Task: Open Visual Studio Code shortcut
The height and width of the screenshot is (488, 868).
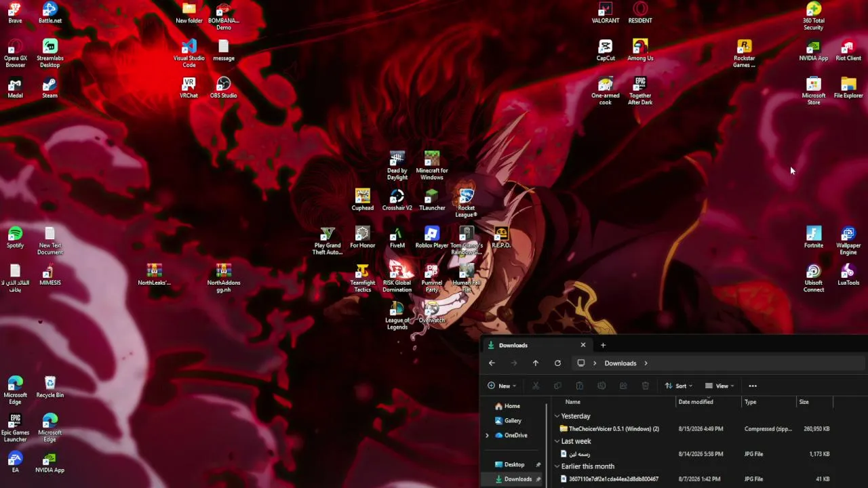Action: click(x=189, y=52)
